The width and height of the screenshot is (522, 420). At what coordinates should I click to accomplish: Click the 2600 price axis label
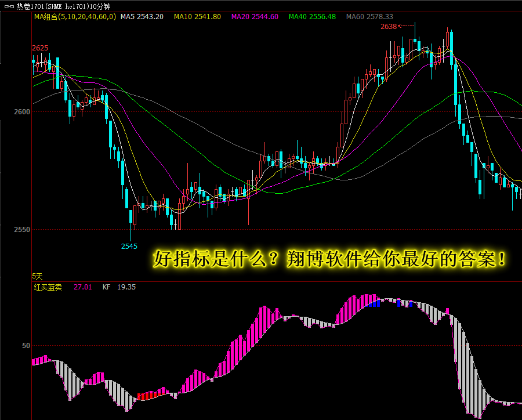22,112
